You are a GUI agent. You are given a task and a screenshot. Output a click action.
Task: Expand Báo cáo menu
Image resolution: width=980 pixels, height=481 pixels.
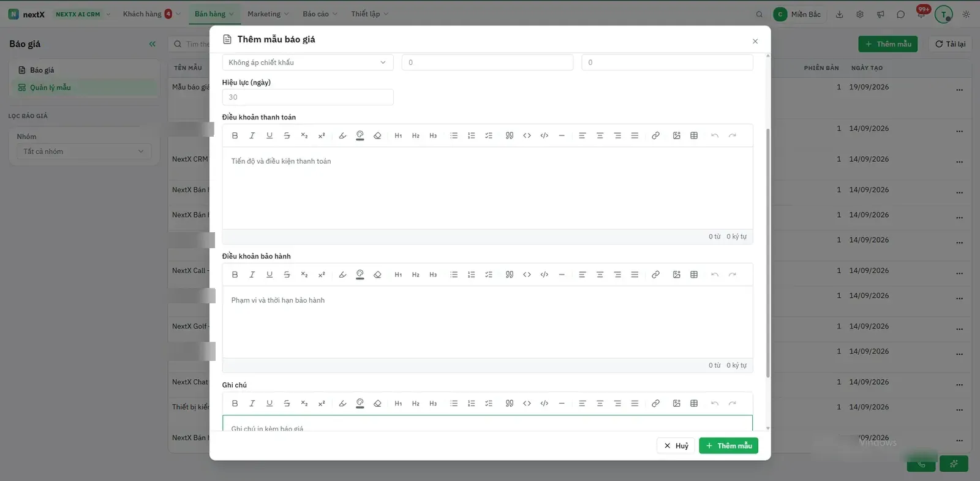click(x=320, y=14)
